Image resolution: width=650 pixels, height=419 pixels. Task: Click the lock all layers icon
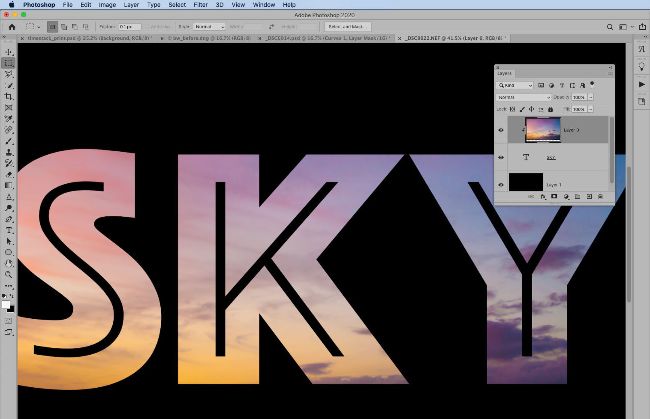point(551,108)
